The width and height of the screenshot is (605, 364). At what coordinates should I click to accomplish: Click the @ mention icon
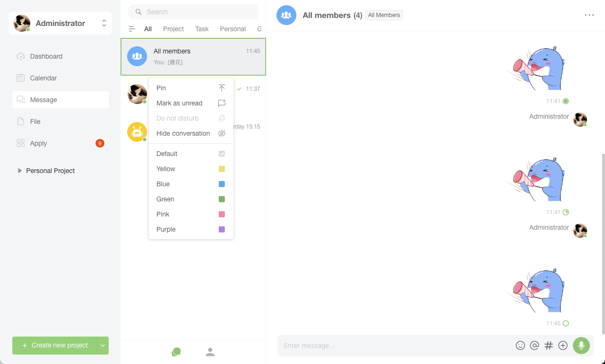pyautogui.click(x=535, y=346)
